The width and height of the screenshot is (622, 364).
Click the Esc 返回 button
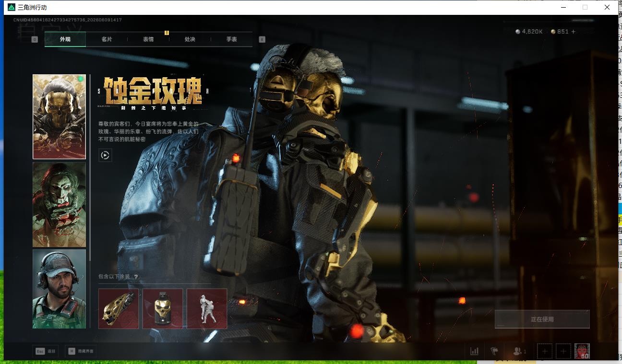point(46,351)
